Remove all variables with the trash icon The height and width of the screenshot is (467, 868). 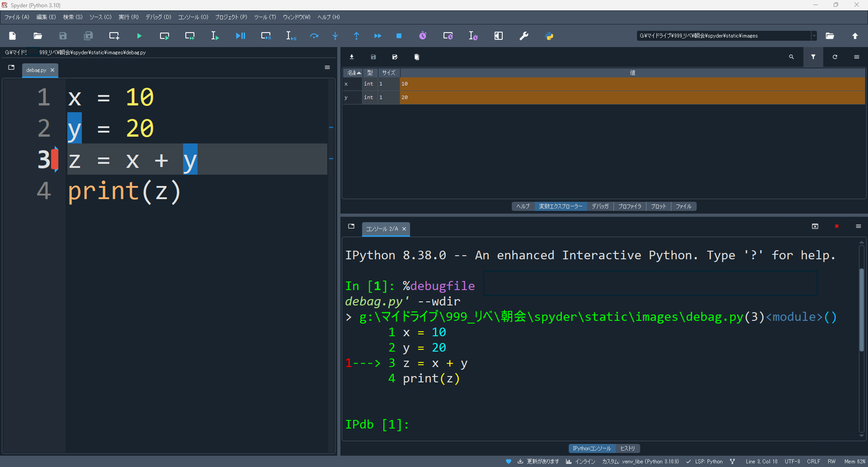416,57
